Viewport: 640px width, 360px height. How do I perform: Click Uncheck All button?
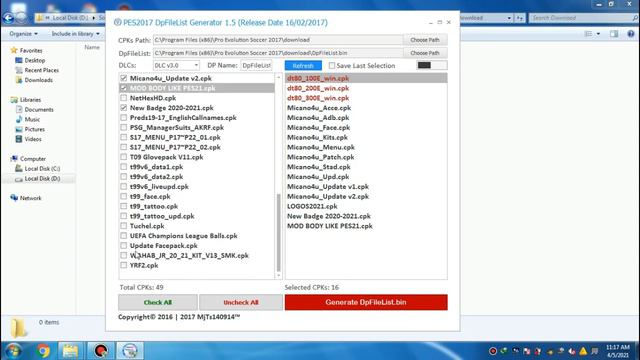241,302
